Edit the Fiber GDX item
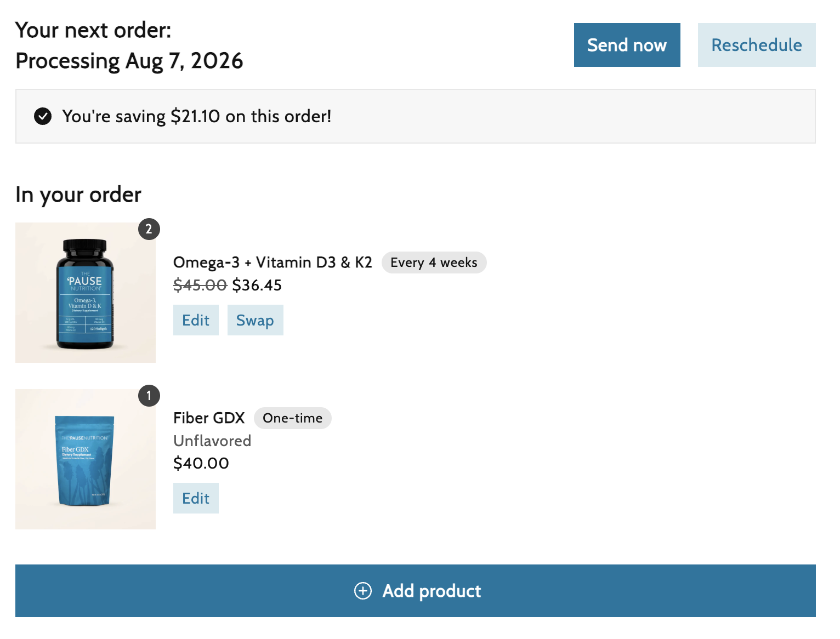 point(196,498)
